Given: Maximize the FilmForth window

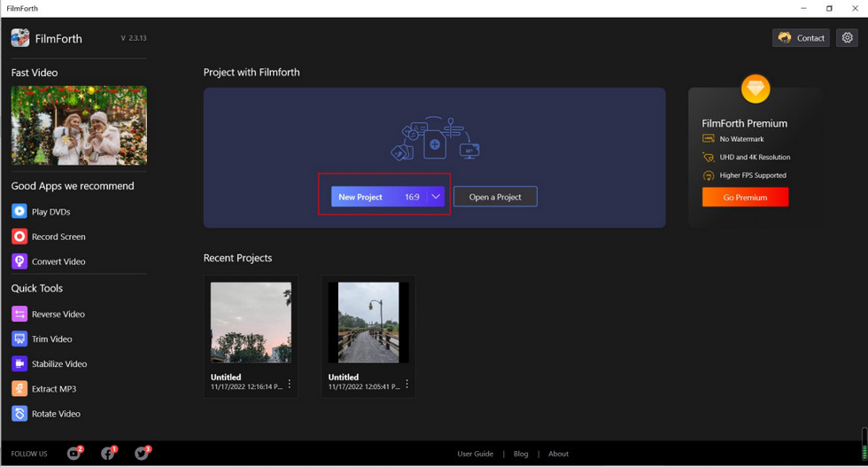Looking at the screenshot, I should click(x=829, y=8).
